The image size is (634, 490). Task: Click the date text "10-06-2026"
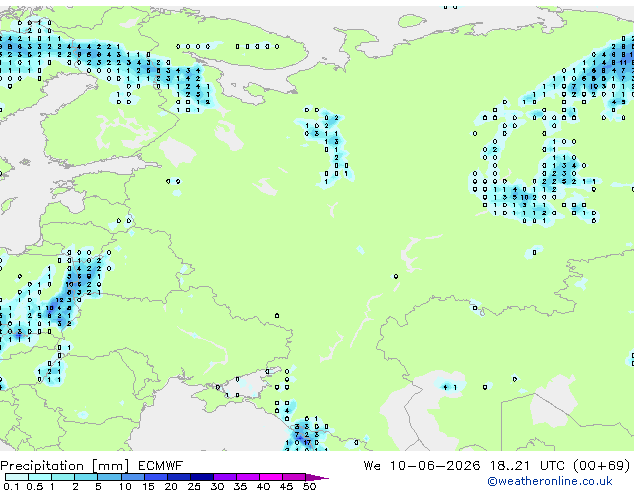click(x=435, y=466)
